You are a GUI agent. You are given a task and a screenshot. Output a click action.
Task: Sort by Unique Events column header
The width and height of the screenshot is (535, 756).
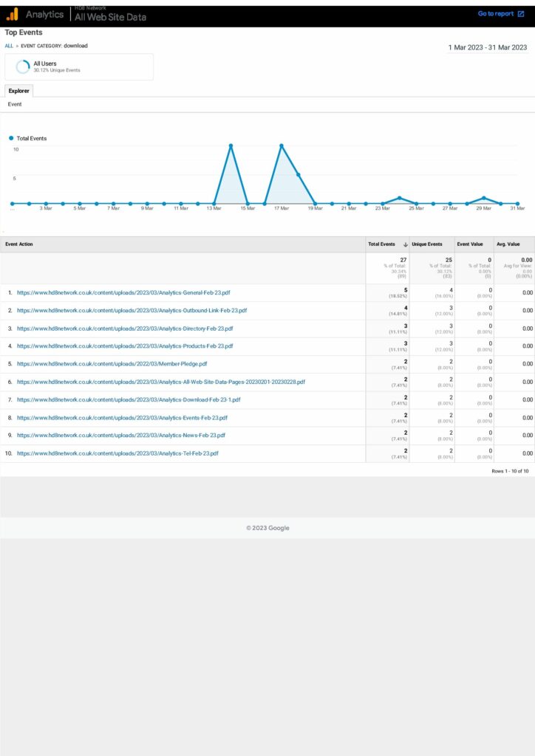pyautogui.click(x=427, y=244)
